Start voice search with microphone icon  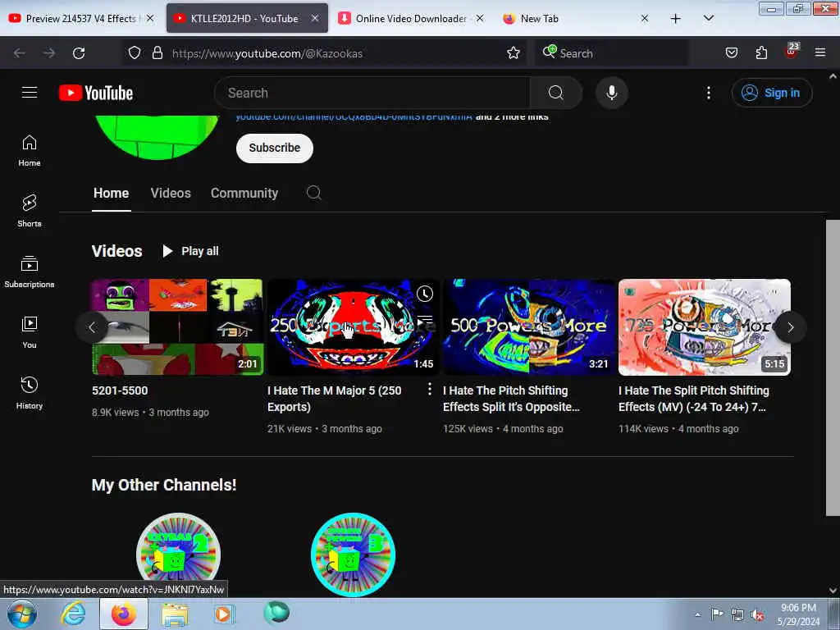coord(611,93)
